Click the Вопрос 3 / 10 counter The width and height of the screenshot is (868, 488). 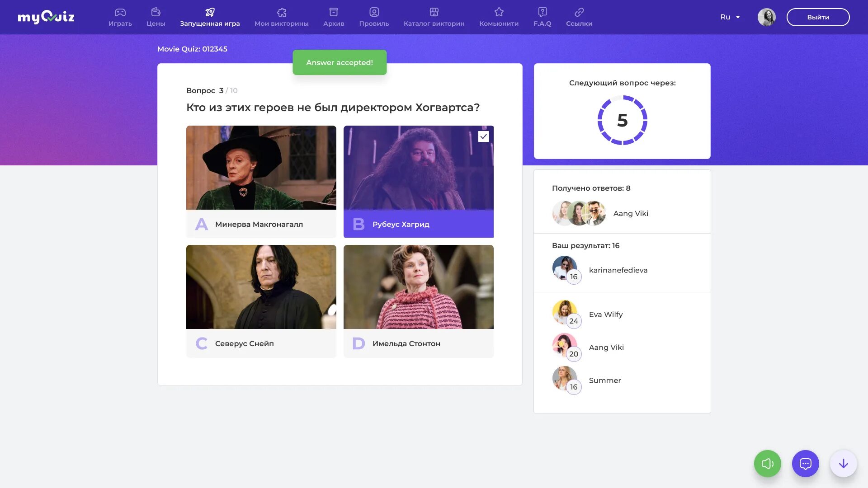(x=212, y=90)
